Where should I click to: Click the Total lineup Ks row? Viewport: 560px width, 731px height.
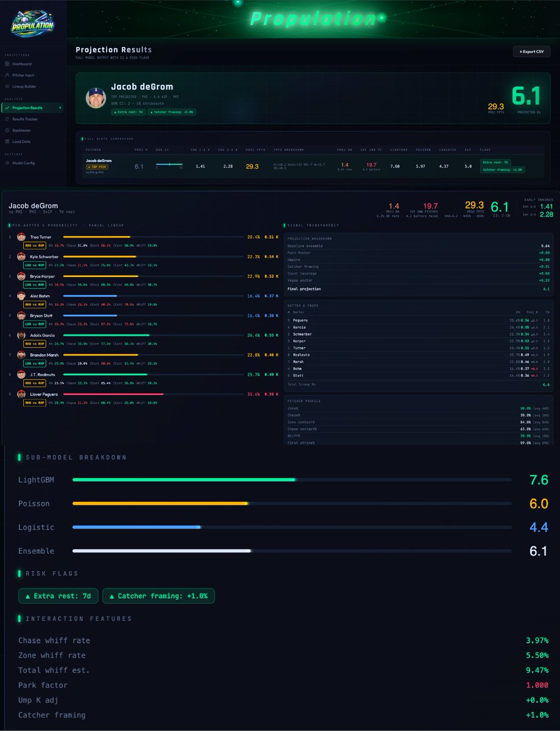(x=419, y=384)
